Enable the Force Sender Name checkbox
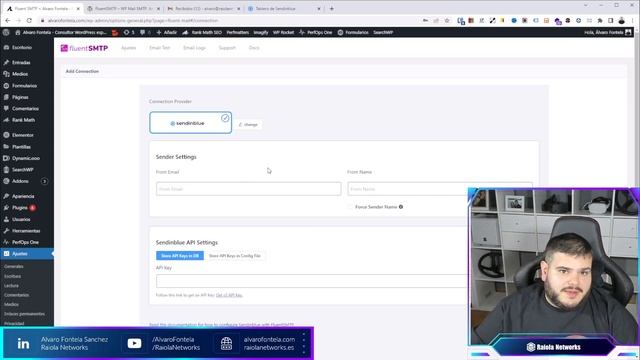 pyautogui.click(x=350, y=207)
